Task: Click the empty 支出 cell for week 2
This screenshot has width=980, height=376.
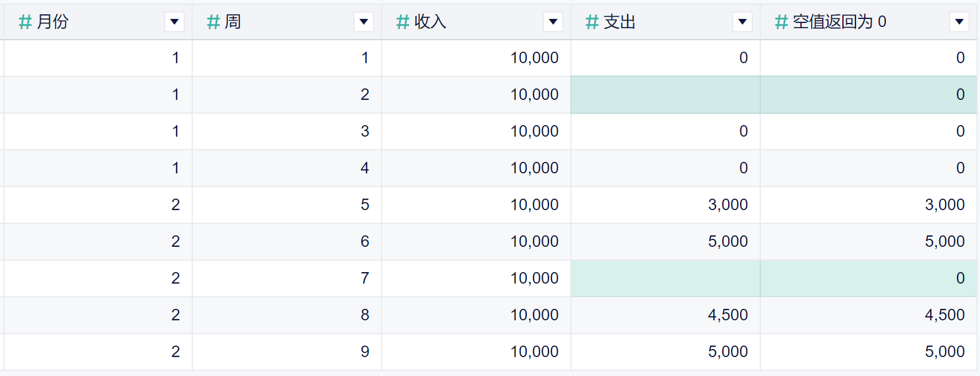Action: coord(665,95)
